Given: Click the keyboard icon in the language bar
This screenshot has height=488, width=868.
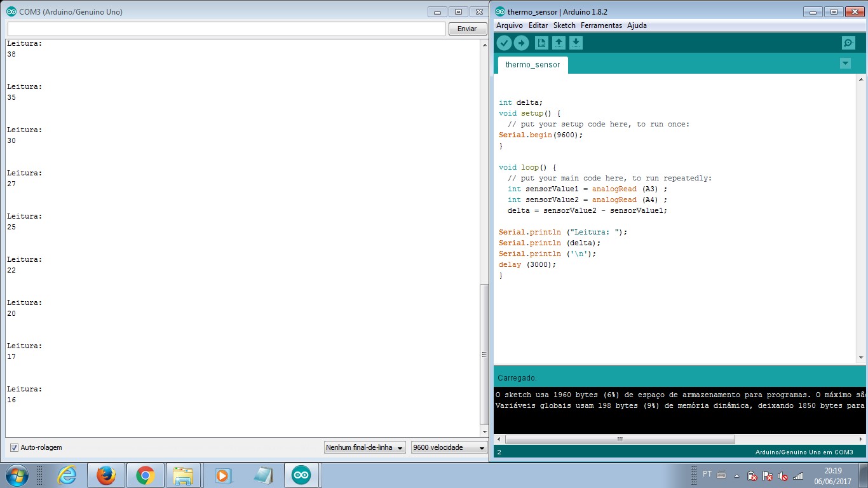Looking at the screenshot, I should pos(721,475).
